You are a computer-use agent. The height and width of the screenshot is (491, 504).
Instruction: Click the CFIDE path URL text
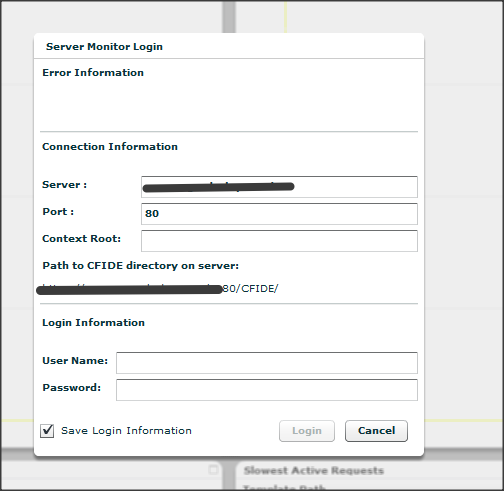pos(157,289)
